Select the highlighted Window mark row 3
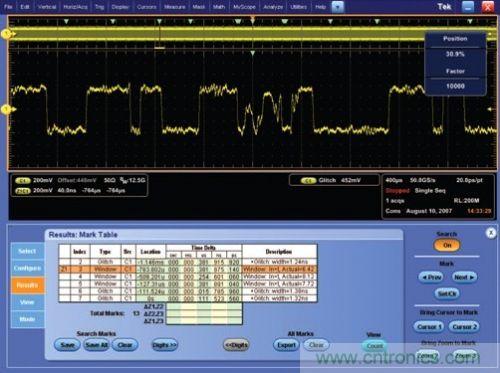Viewport: 500px width, 373px height. [188, 269]
